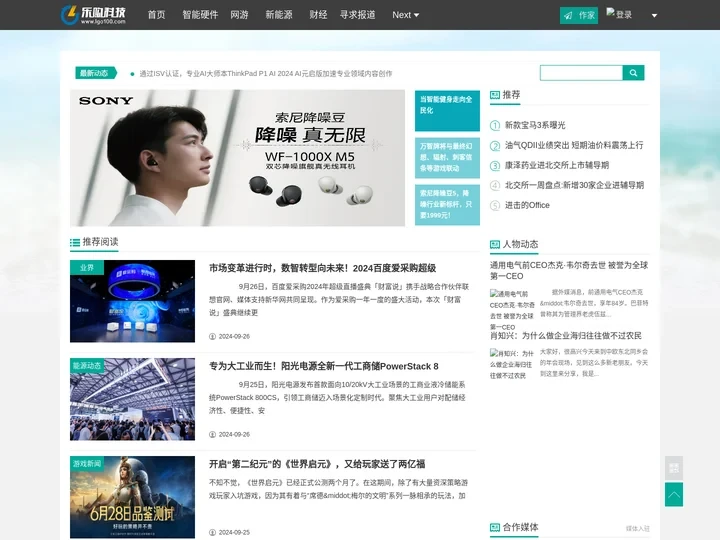Screen dimensions: 720x540
Task: Open 开启第二纪元的世界启元 article title
Action: coord(317,464)
